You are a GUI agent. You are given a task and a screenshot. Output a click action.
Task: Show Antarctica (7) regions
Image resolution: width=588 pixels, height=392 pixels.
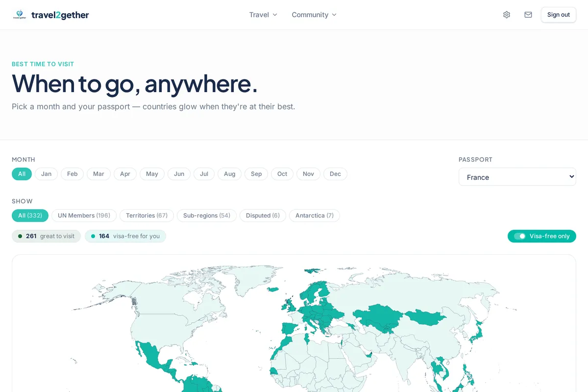315,216
